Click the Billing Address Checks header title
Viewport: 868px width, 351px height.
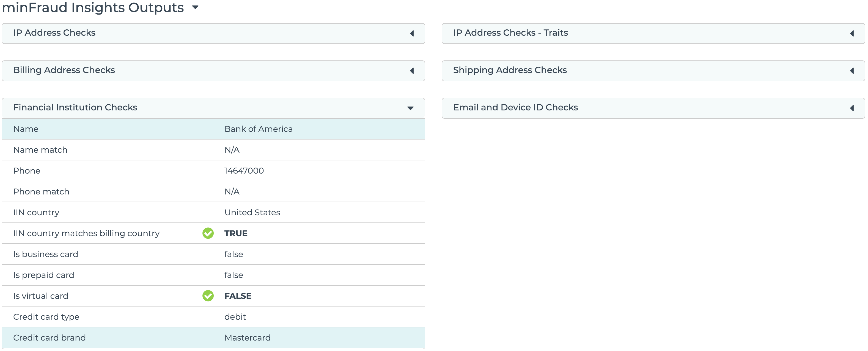[x=64, y=70]
